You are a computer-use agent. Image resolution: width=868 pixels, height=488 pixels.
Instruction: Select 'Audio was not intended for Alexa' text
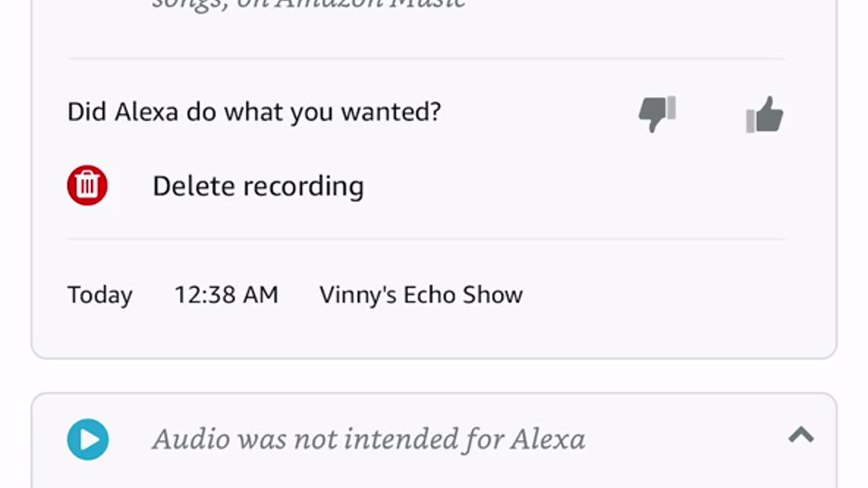[368, 439]
